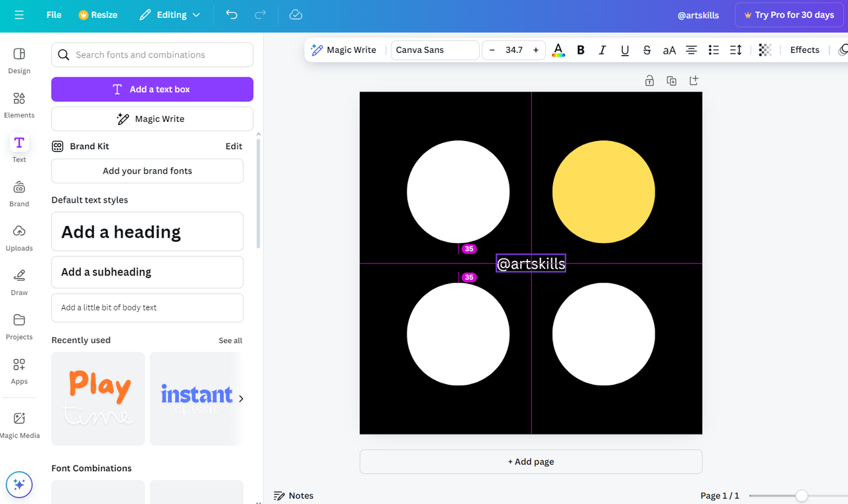The image size is (848, 504).
Task: Adjust the zoom slider handle
Action: [802, 495]
